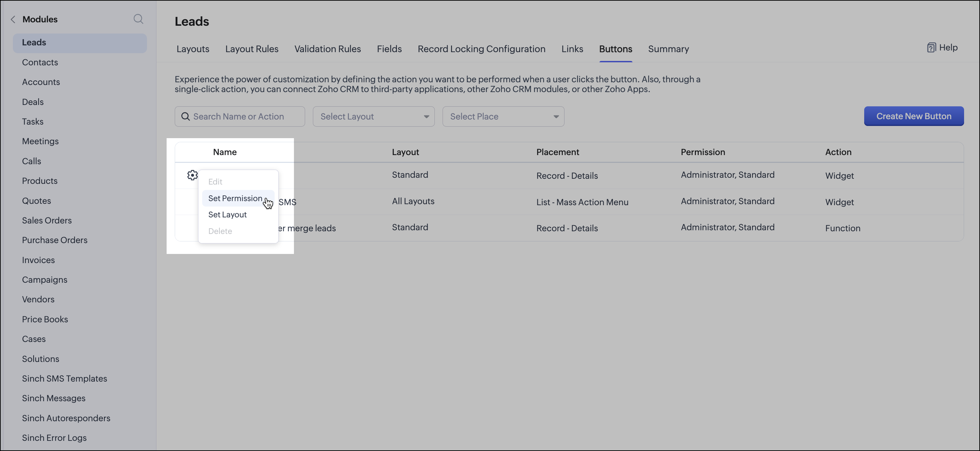Open the Cases module
Screen dimensions: 980x451
[34, 339]
